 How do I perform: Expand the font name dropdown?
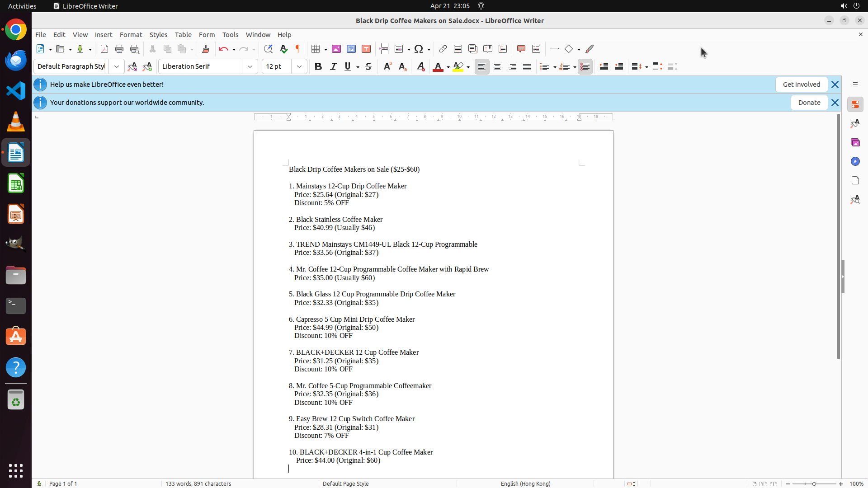(x=250, y=66)
